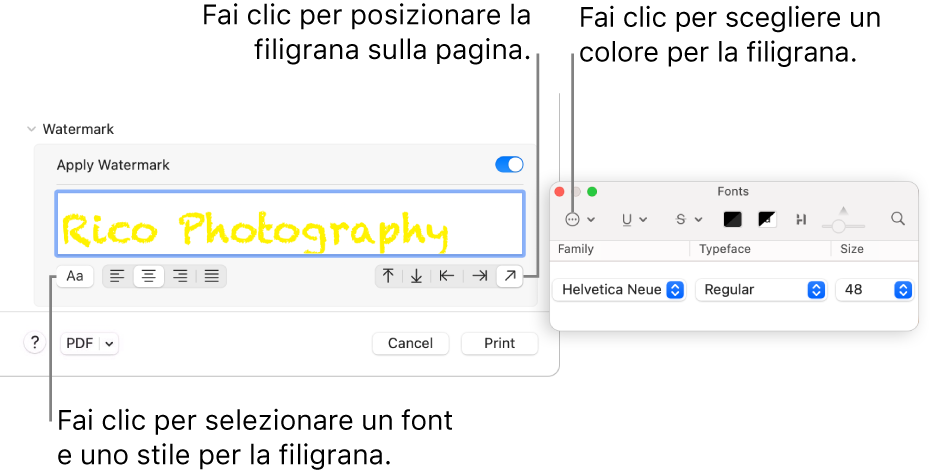Open the Regular typeface dropdown
The height and width of the screenshot is (476, 931).
[761, 290]
